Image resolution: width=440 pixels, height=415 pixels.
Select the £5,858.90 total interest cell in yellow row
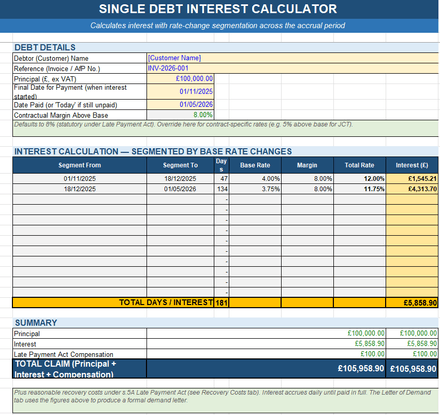(412, 303)
